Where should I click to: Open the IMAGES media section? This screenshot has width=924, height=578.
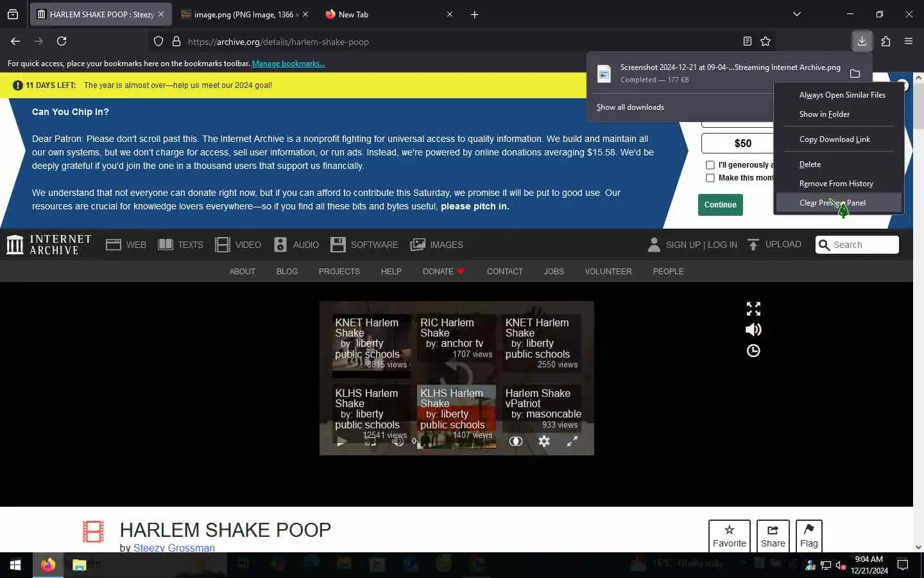pos(436,245)
